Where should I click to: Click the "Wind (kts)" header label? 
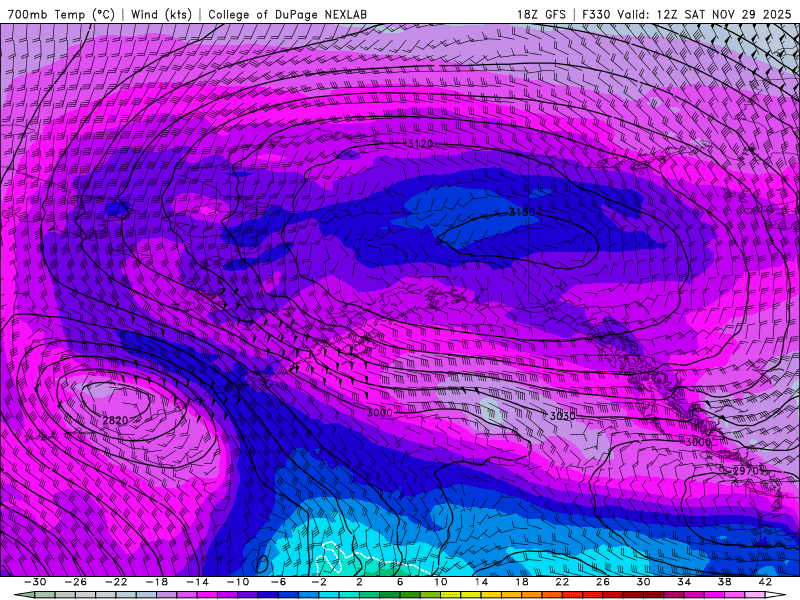click(161, 14)
